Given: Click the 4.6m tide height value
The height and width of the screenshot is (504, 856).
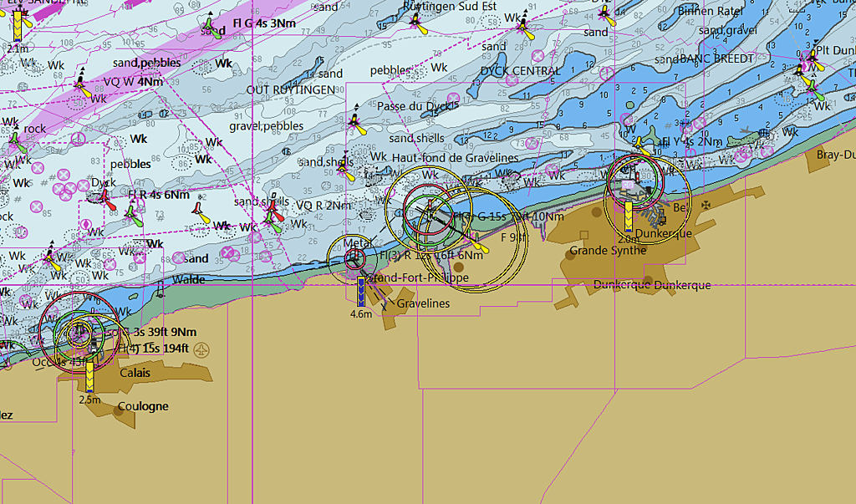Looking at the screenshot, I should (x=361, y=314).
